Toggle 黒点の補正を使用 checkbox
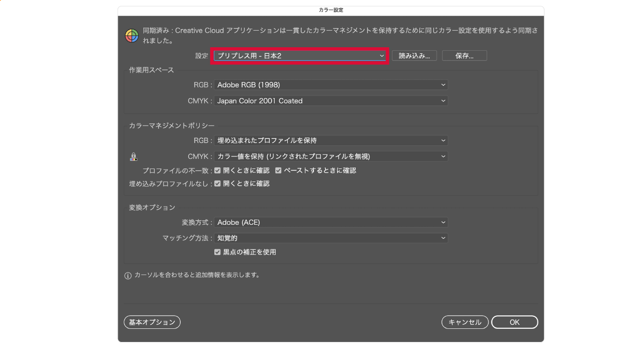The image size is (644, 352). tap(218, 252)
